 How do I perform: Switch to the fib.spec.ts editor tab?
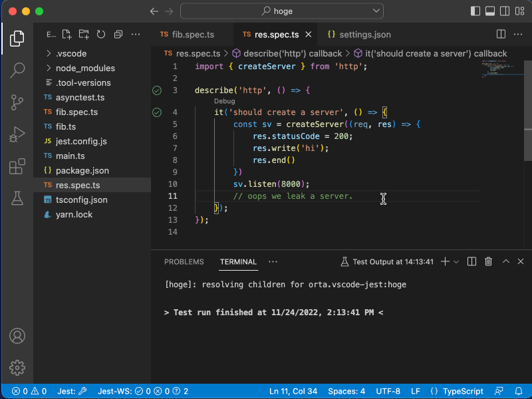194,34
